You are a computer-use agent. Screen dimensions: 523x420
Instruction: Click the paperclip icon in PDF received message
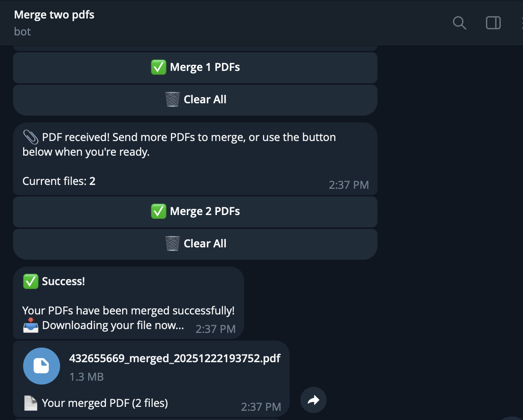click(30, 137)
